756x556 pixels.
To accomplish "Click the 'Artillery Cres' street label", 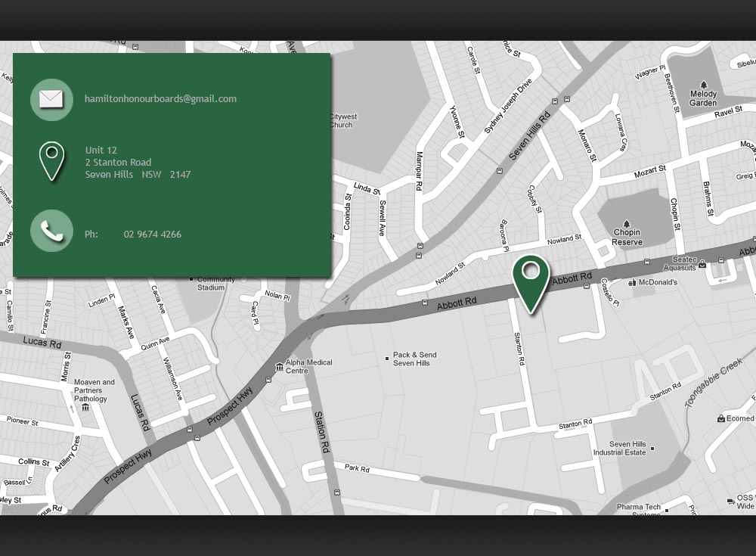I will [x=67, y=454].
